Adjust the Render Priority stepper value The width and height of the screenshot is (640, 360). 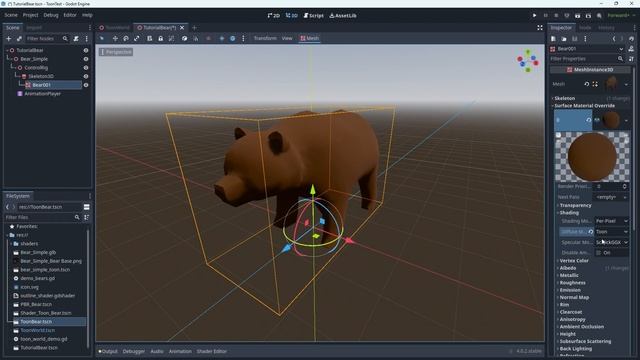624,187
